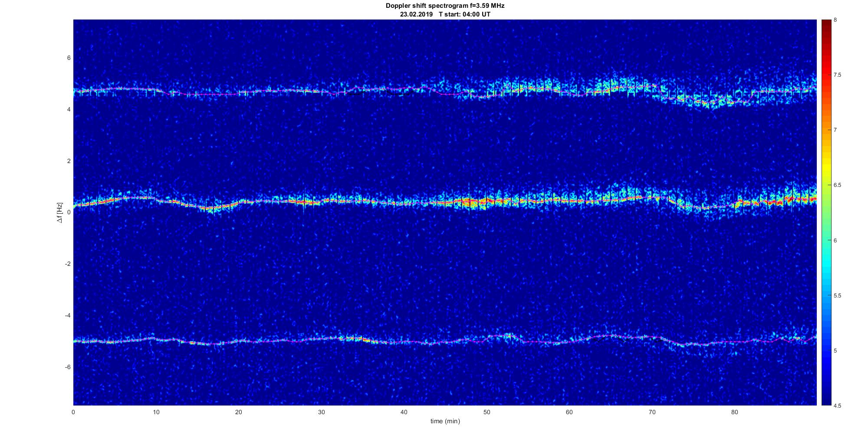Click the x-axis tick label '0'

[x=73, y=412]
